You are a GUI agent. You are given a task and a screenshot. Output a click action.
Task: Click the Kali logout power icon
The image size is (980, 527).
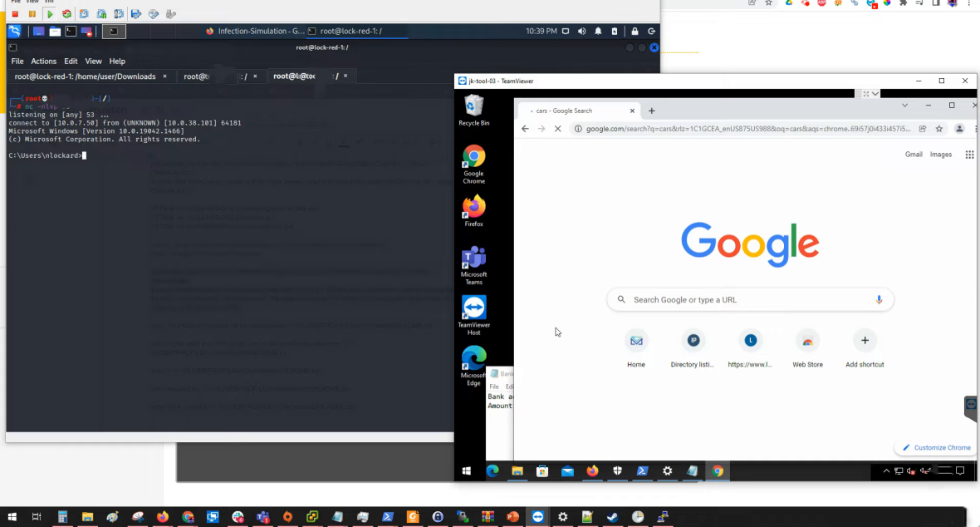(651, 32)
